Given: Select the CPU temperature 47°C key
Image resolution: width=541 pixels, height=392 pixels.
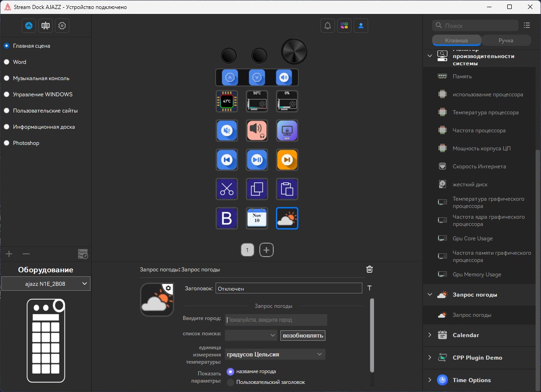Looking at the screenshot, I should click(x=227, y=101).
